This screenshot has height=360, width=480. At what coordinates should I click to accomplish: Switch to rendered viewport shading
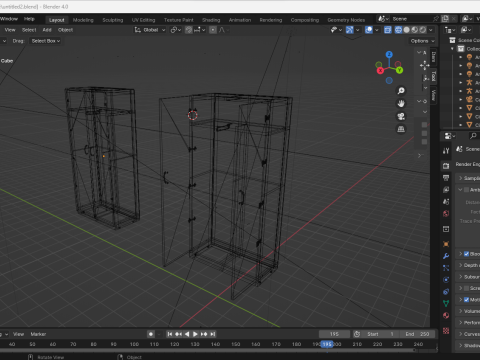point(422,30)
